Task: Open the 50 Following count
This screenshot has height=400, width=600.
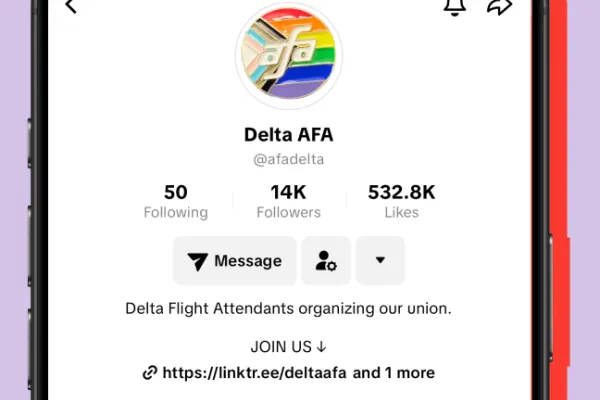Action: point(175,193)
